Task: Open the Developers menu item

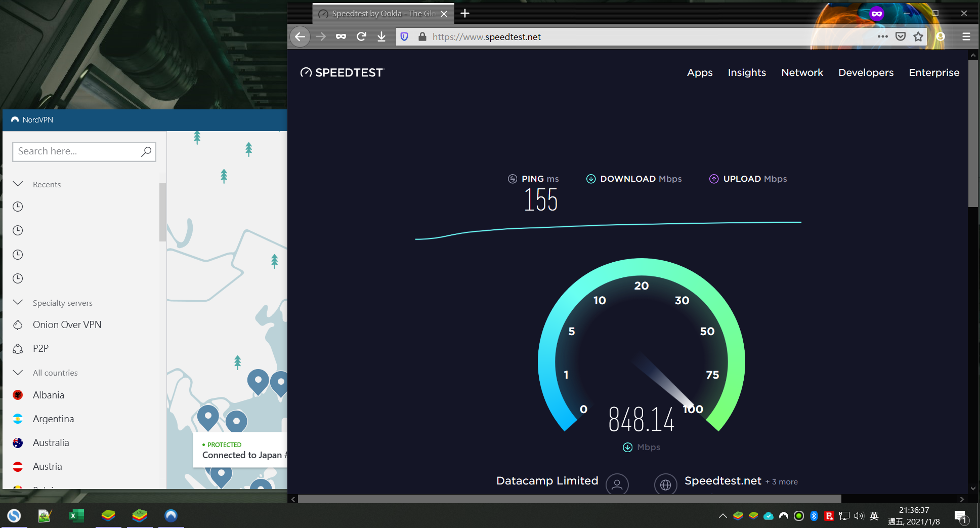Action: tap(866, 72)
